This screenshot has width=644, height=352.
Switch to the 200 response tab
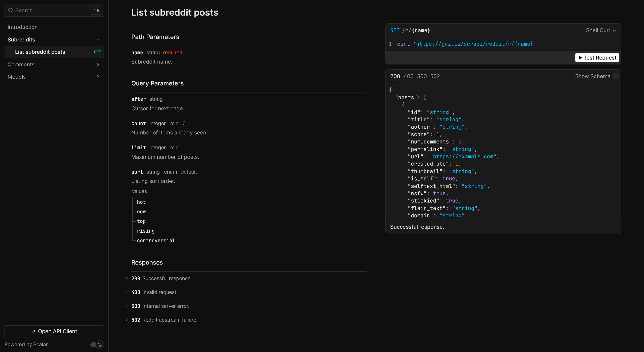(395, 76)
